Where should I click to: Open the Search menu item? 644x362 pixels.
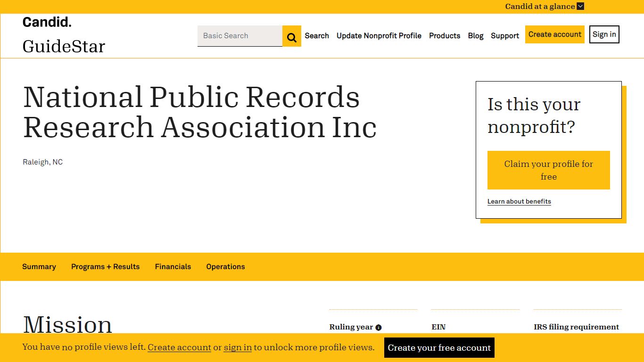click(x=317, y=36)
